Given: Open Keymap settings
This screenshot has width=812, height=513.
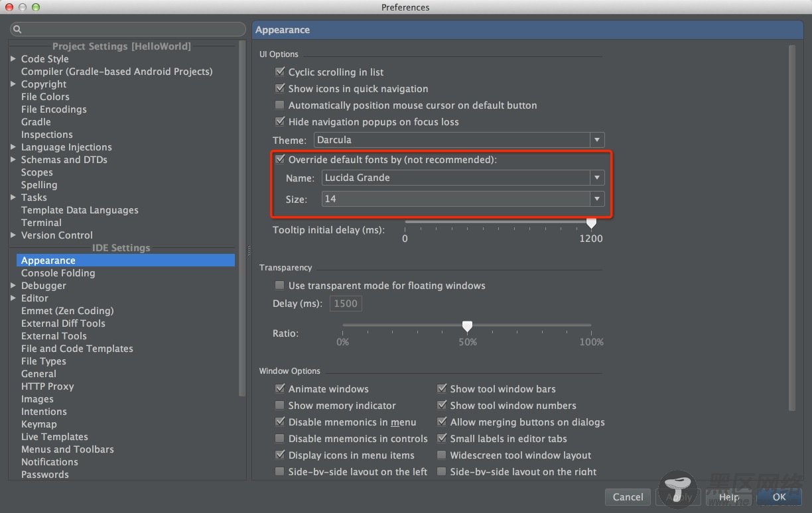Looking at the screenshot, I should [39, 424].
